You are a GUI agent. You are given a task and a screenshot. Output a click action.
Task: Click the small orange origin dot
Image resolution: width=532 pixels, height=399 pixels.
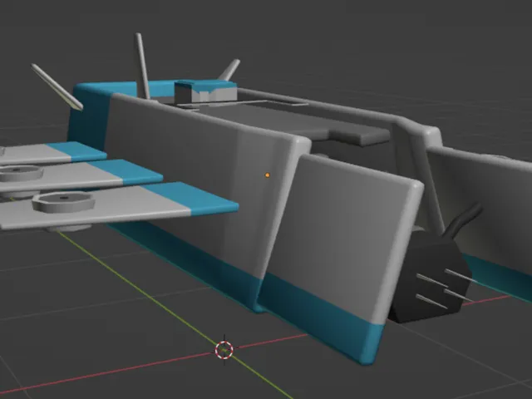(x=267, y=175)
